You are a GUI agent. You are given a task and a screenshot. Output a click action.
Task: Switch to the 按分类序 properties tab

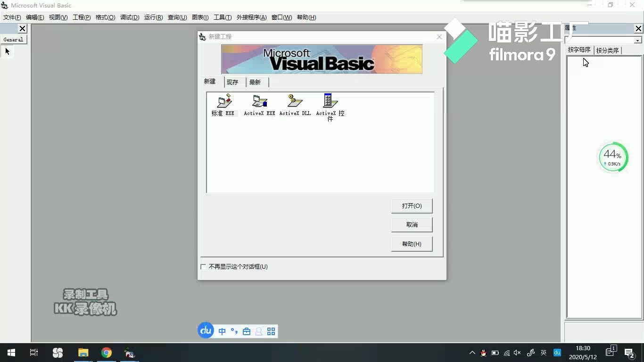[607, 50]
